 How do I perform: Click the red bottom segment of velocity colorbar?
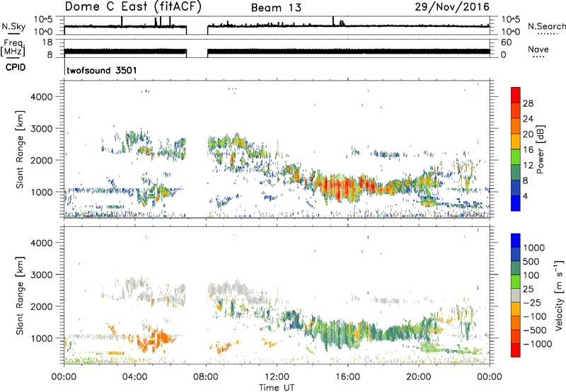point(516,350)
